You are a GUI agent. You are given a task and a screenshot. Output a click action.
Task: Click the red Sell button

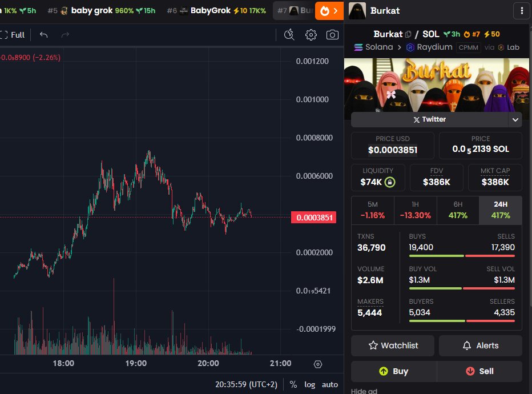[479, 371]
